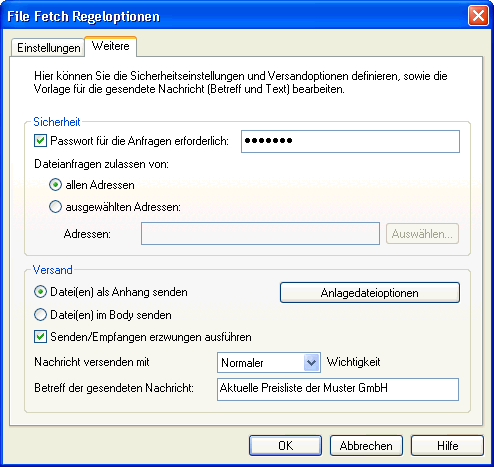
Task: Click the Betreff der gesendeten Nachricht field
Action: [338, 389]
